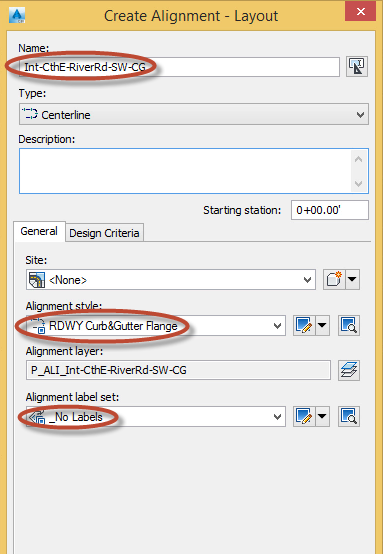Expand the Alignment label set dropdown
The width and height of the screenshot is (383, 554).
[156, 416]
